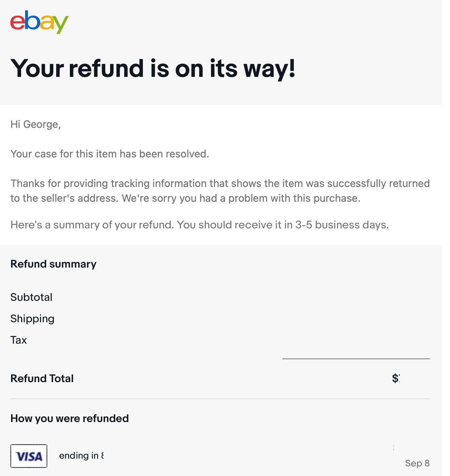Select the Shipping row label
The width and height of the screenshot is (450, 476).
pos(33,319)
